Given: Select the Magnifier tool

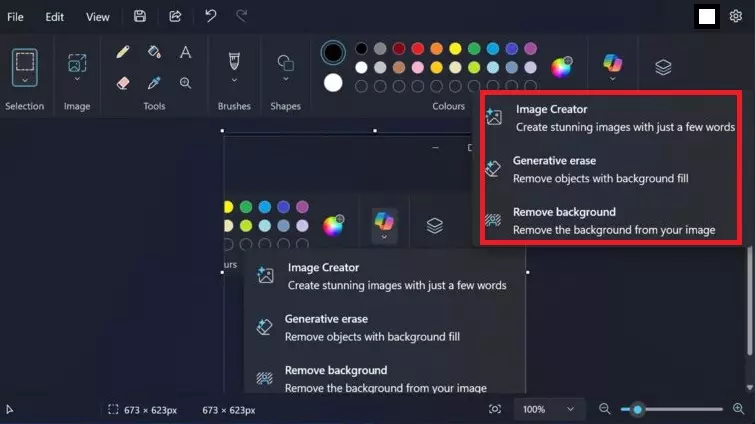Looking at the screenshot, I should pyautogui.click(x=185, y=83).
